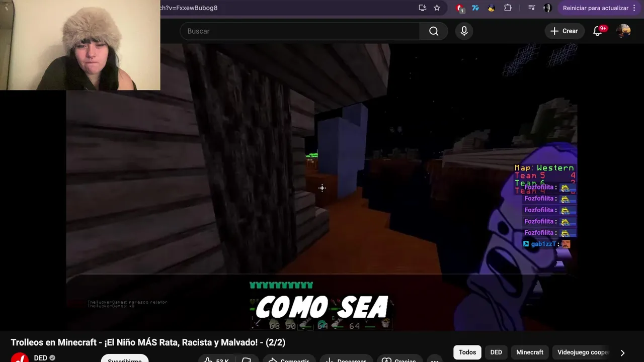Select the Minecraft filter chip
644x362 pixels.
530,352
